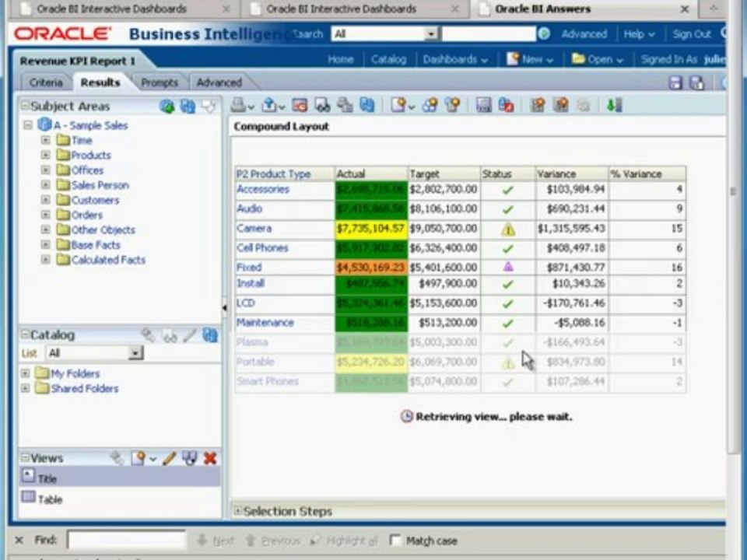Click the Edit Analysis Properties toolbar icon
The height and width of the screenshot is (560, 747).
coord(483,105)
